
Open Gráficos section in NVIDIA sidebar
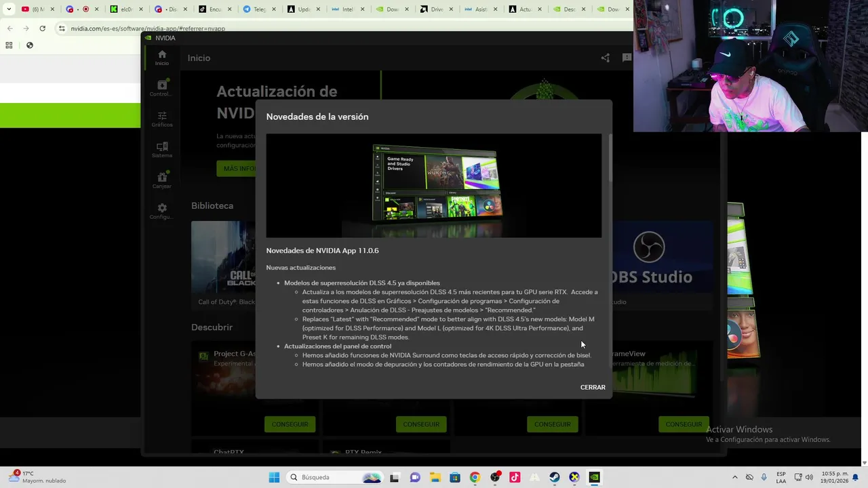(x=161, y=119)
